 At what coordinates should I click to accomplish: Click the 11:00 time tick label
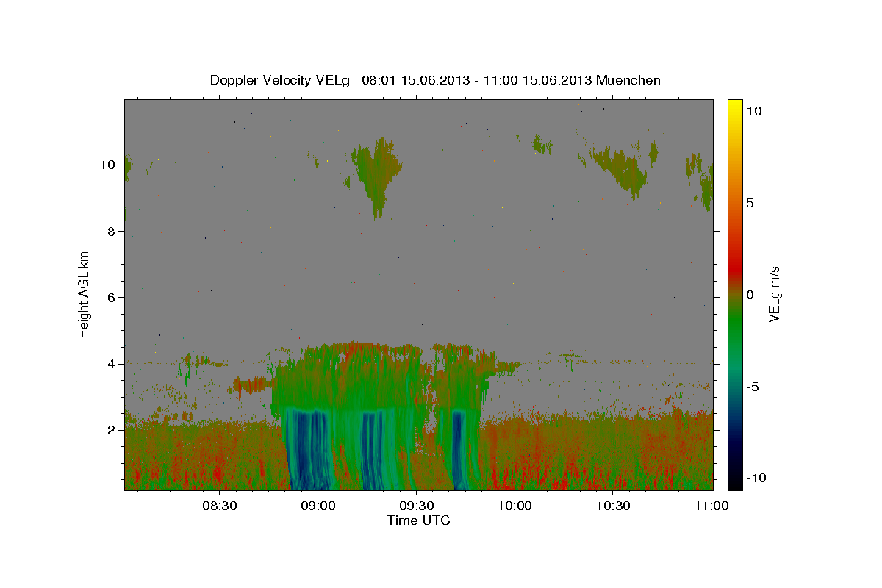[711, 506]
